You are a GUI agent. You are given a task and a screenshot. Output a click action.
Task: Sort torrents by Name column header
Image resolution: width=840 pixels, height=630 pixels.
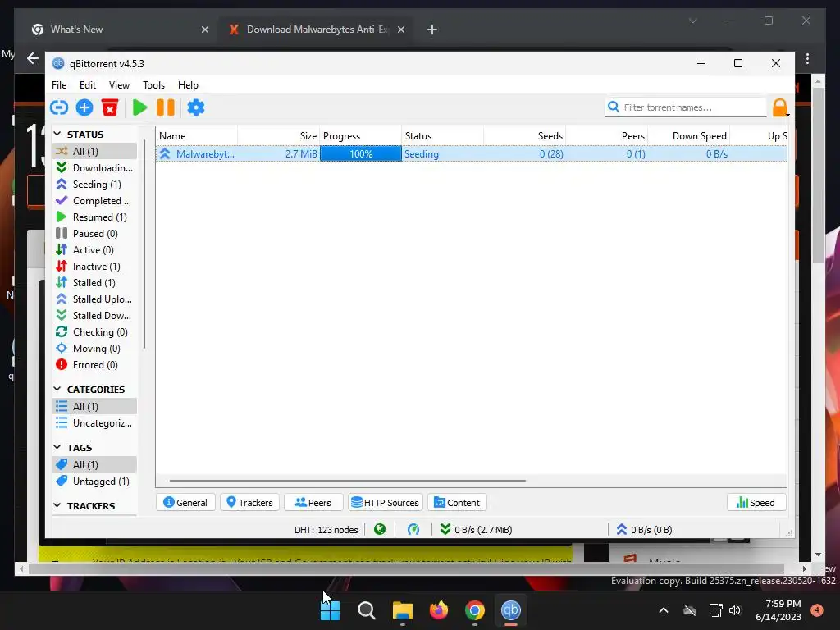197,136
